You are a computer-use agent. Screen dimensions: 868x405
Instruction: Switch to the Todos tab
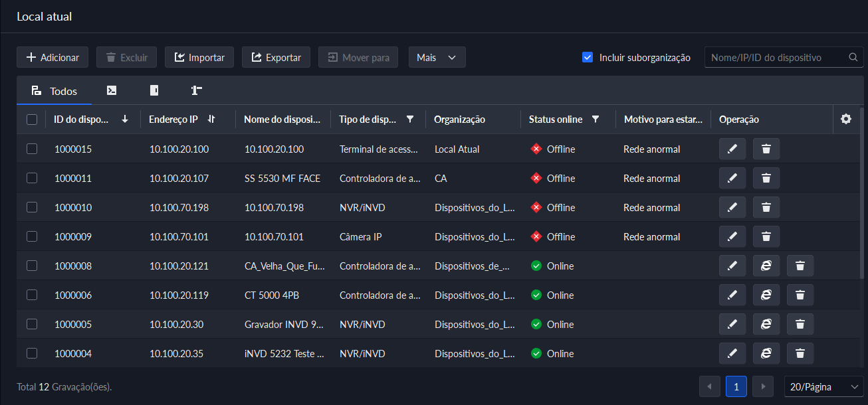point(54,91)
